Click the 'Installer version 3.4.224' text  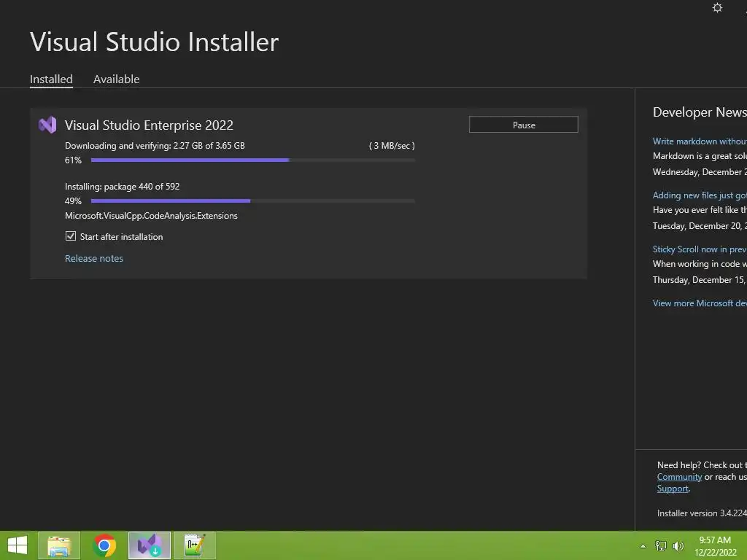(703, 513)
